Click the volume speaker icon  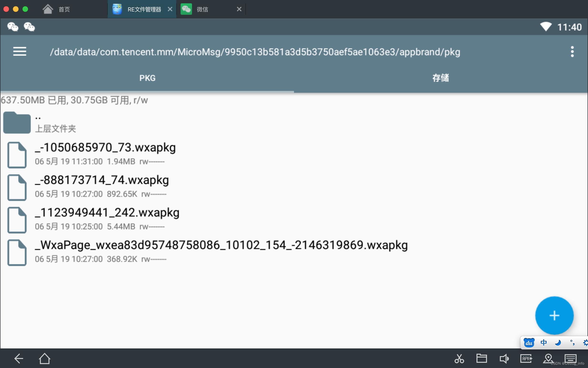click(504, 358)
